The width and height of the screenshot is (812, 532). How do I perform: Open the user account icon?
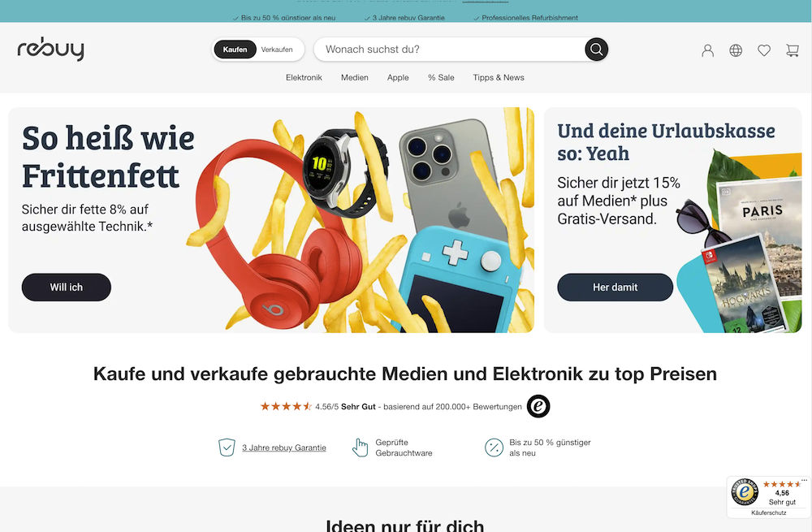click(x=707, y=50)
